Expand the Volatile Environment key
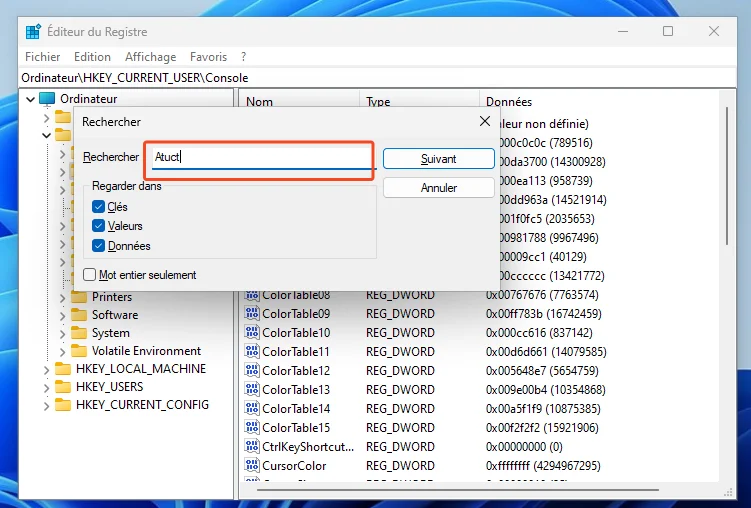This screenshot has height=508, width=751. coord(63,351)
